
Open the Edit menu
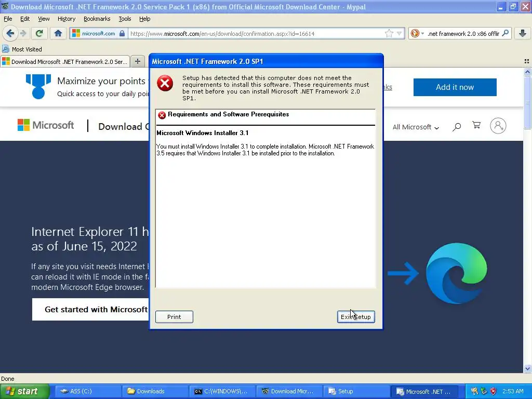[x=25, y=19]
